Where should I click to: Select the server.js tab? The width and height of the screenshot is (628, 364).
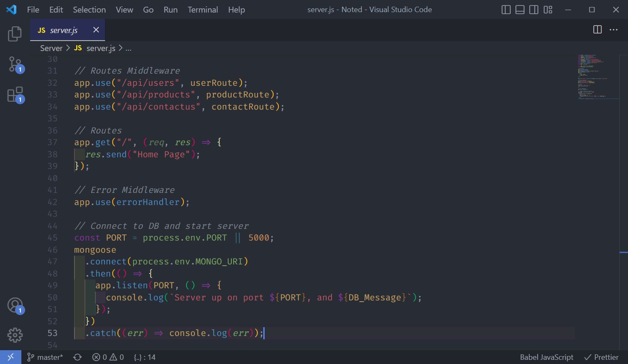(x=67, y=30)
